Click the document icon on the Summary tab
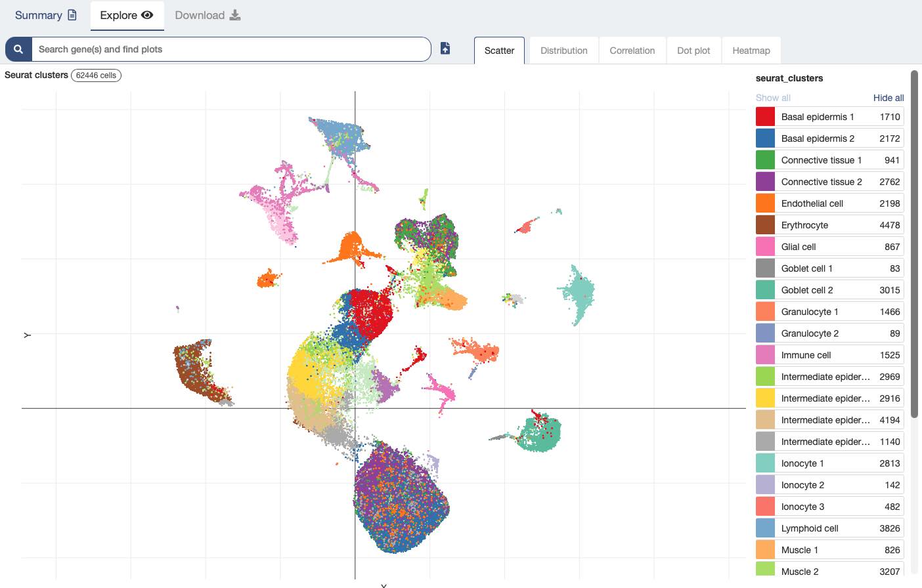The image size is (922, 588). coord(72,14)
